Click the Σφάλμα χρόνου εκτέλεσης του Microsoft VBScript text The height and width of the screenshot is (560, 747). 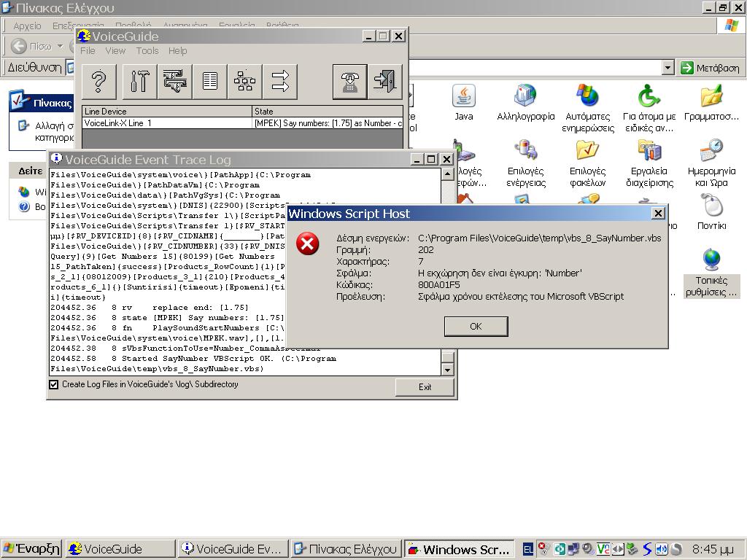tap(521, 296)
